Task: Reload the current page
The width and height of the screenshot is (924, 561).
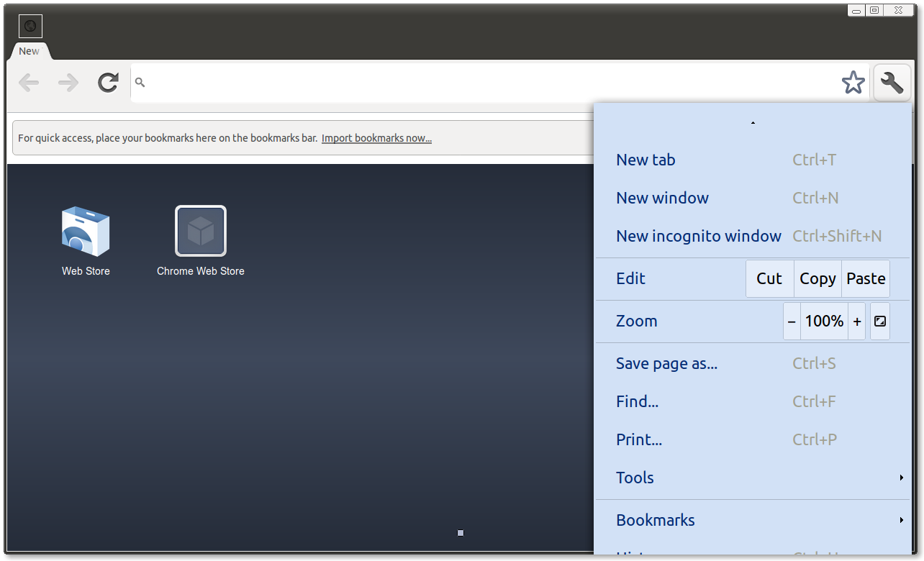Action: [108, 82]
